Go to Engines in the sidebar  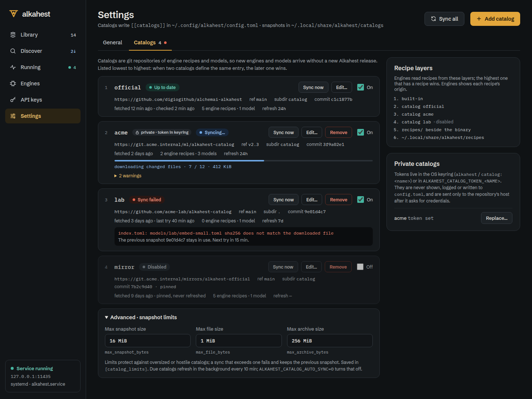tap(43, 83)
